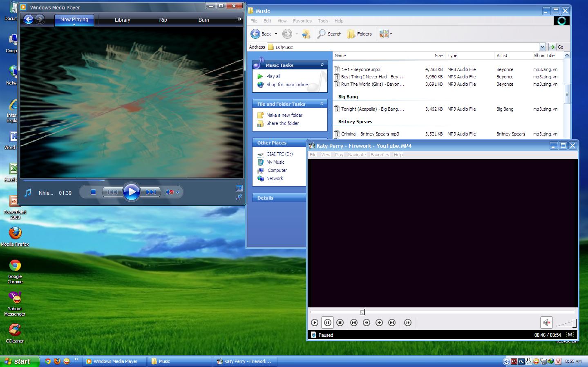Sort file list by Size column

[425, 56]
